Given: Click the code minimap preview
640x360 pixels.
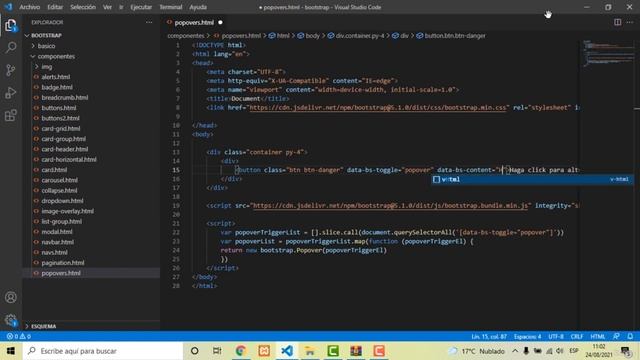Looking at the screenshot, I should (x=608, y=53).
